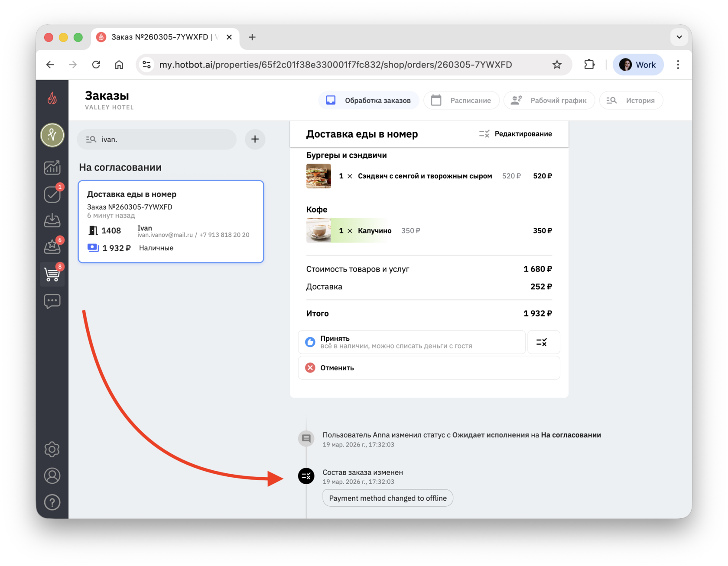This screenshot has width=728, height=566.
Task: Accept the order with Принять
Action: coord(412,343)
